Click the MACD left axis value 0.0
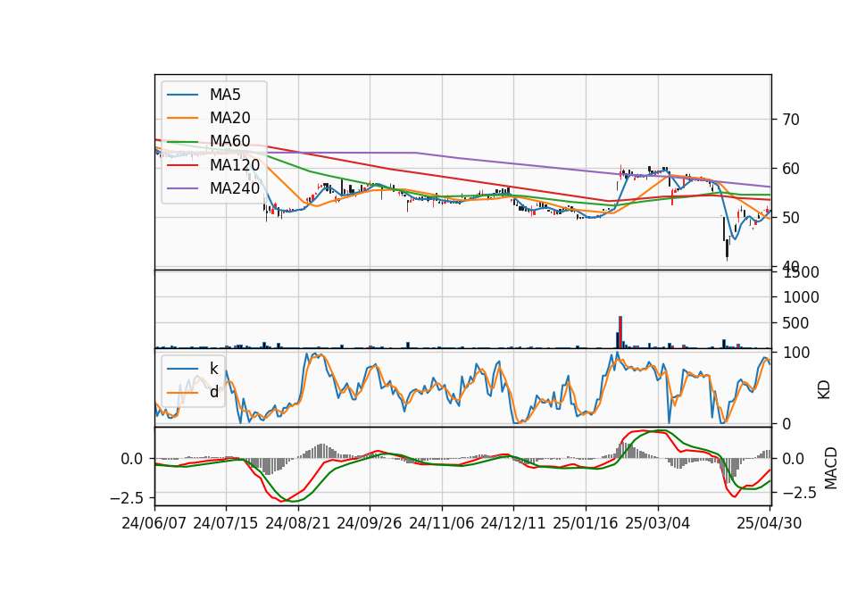Image resolution: width=857 pixels, height=616 pixels. coord(132,459)
